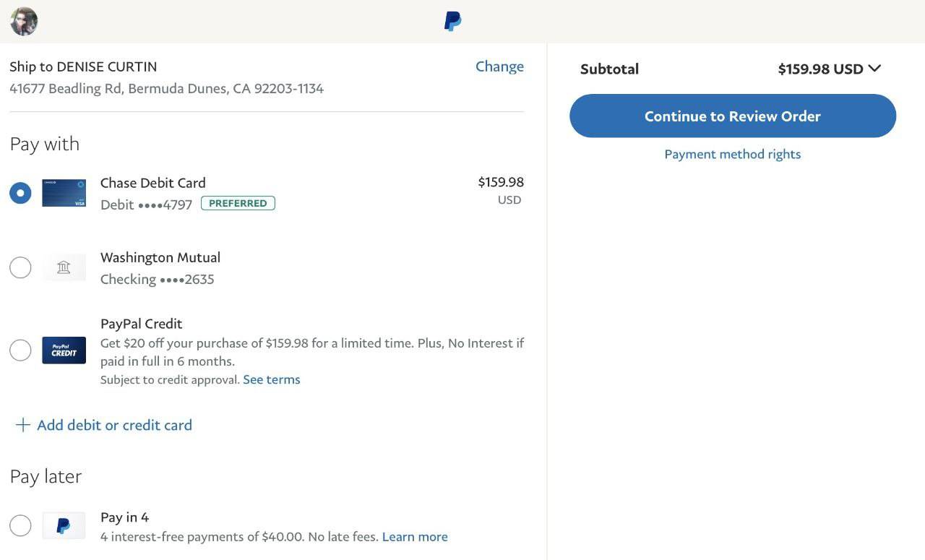Choose the PayPal Credit radio option
The height and width of the screenshot is (560, 925).
point(20,350)
